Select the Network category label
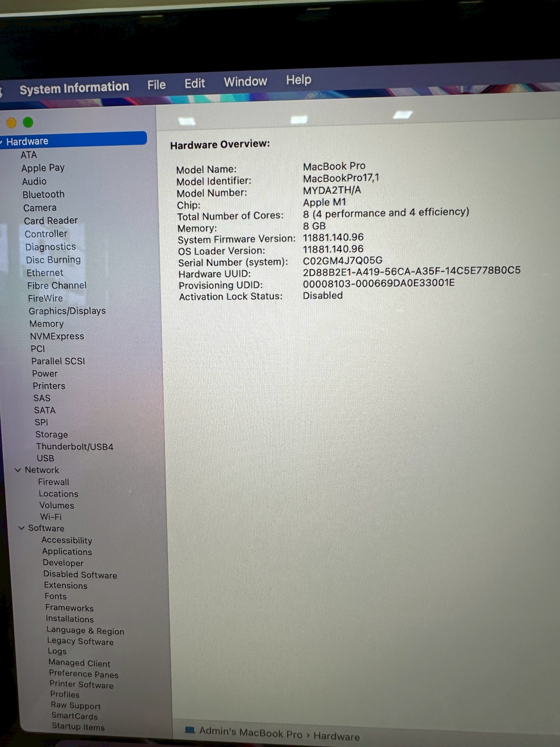Screen dimensions: 560x747 pyautogui.click(x=42, y=470)
